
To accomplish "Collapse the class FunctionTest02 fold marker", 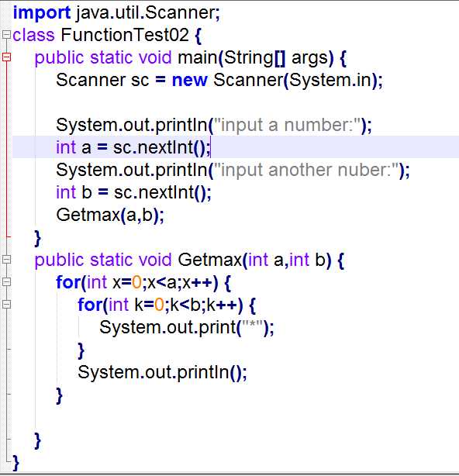I will [x=6, y=35].
